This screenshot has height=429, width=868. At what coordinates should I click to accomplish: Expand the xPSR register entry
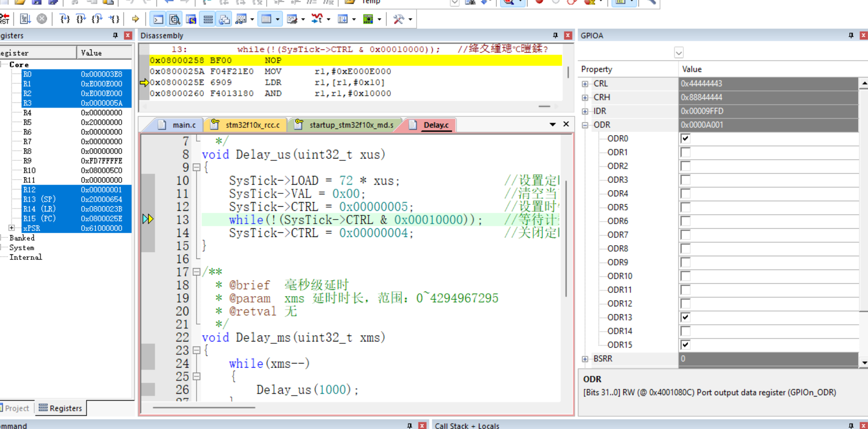pyautogui.click(x=11, y=228)
